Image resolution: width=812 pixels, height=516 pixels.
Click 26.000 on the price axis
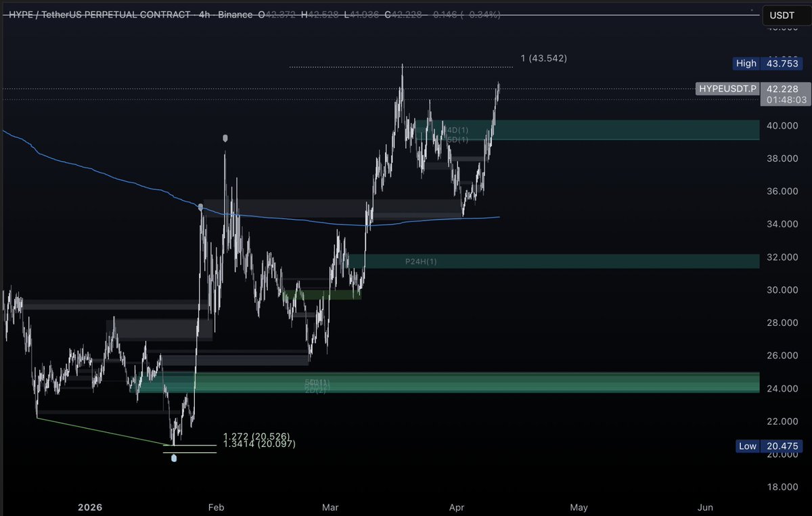coord(782,356)
